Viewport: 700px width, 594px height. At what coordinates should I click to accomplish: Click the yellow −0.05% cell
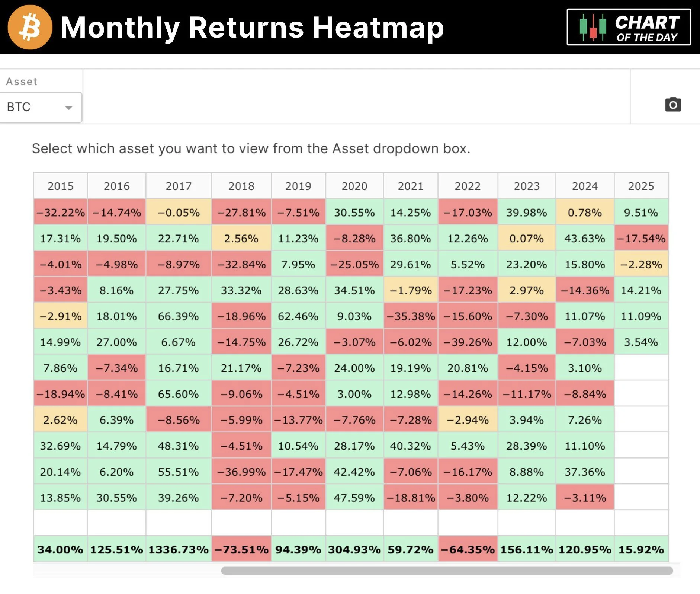point(179,213)
